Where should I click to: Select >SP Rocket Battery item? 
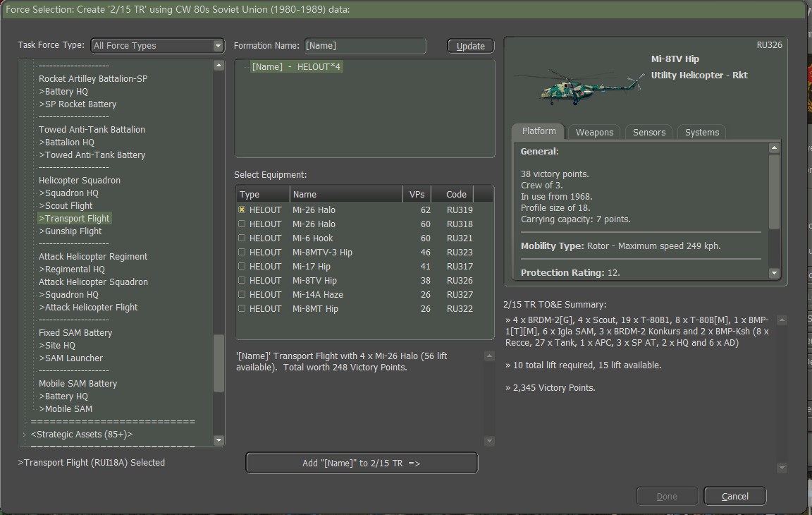tap(78, 104)
